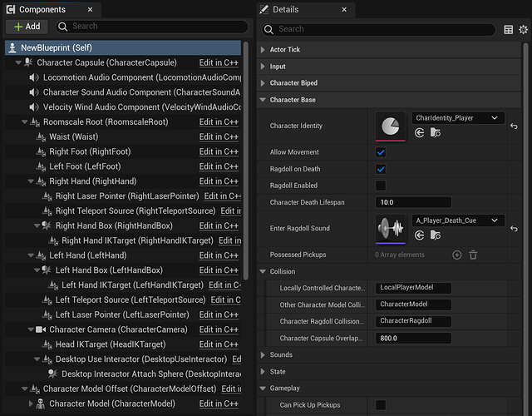Uncheck the Allow Movement checkbox

point(381,152)
